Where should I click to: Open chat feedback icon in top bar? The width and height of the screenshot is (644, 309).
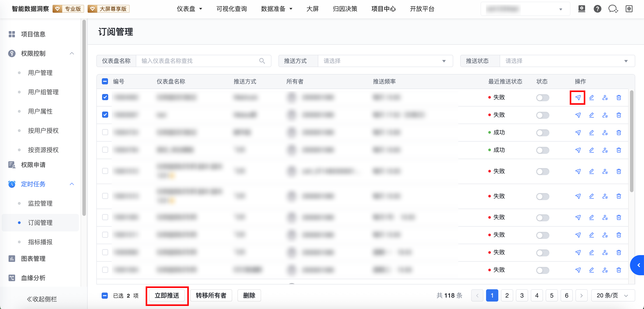[613, 9]
